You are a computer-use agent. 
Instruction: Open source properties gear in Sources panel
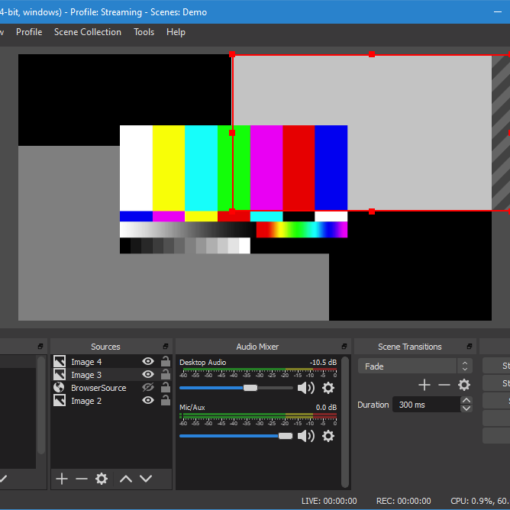coord(101,479)
